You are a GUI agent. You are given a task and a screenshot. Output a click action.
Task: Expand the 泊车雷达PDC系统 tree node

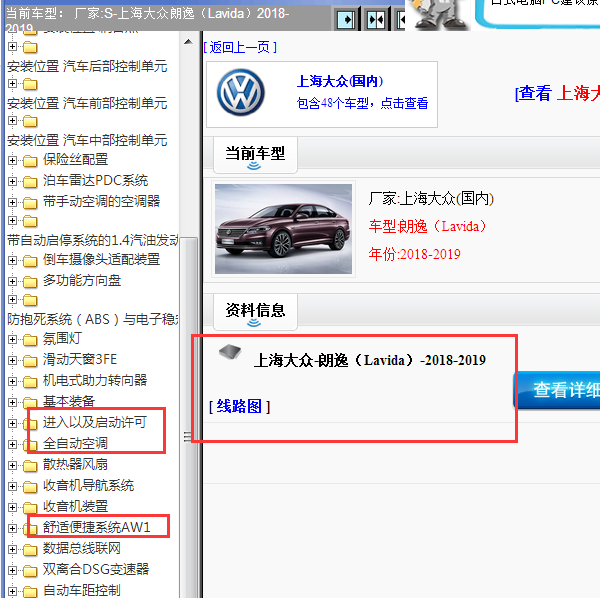click(12, 181)
